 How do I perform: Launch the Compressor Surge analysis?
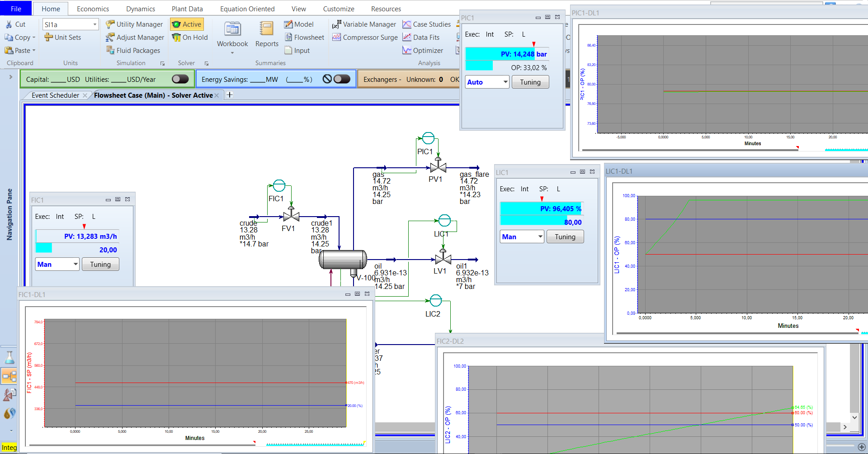(x=365, y=38)
